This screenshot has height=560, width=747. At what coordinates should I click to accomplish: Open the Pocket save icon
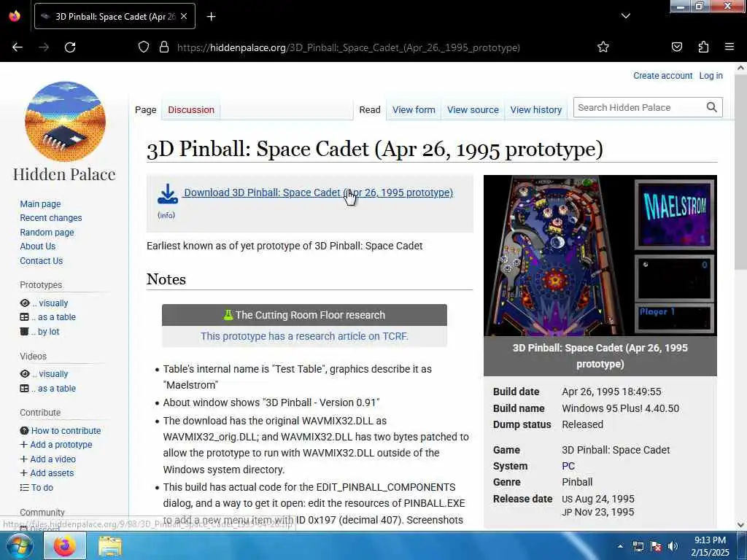[x=676, y=47]
